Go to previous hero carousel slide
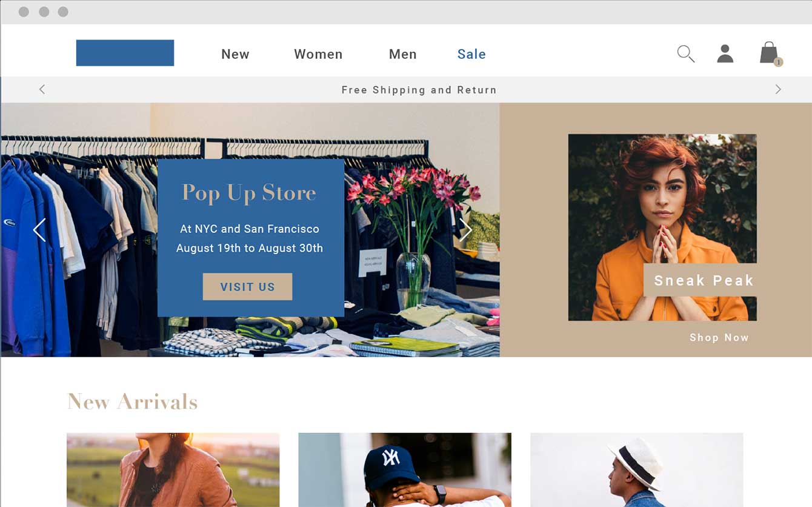Screen dimensions: 812x507 tap(39, 230)
